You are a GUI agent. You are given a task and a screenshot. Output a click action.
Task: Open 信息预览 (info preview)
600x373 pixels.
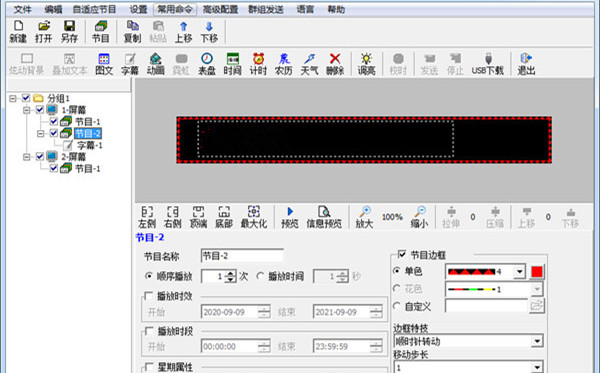point(324,217)
